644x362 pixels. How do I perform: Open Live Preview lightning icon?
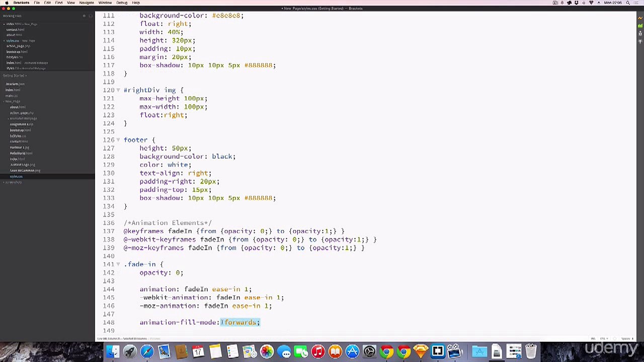pos(640,18)
